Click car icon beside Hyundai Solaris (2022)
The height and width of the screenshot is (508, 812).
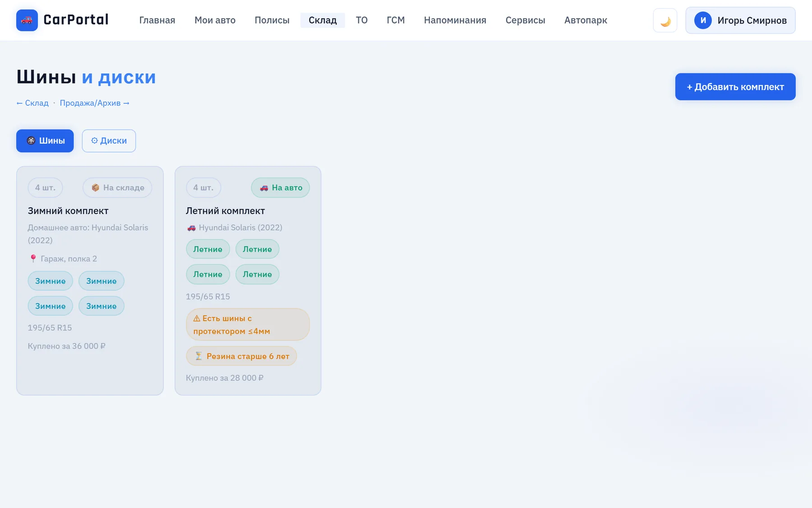pyautogui.click(x=191, y=228)
